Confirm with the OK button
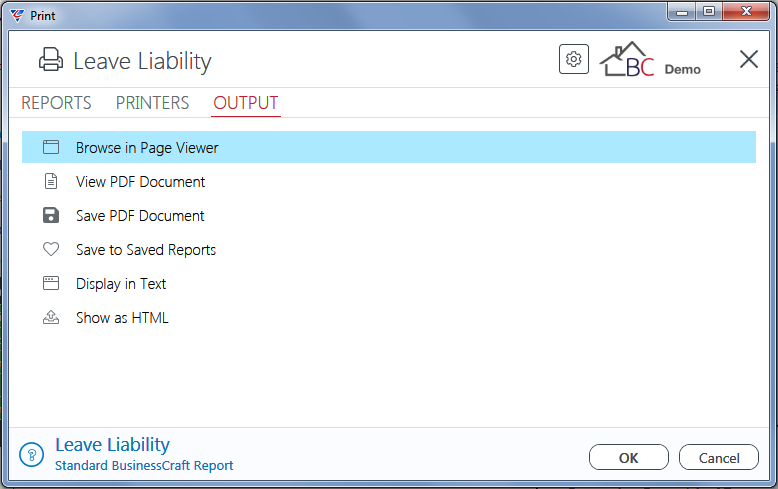This screenshot has width=778, height=489. (629, 457)
